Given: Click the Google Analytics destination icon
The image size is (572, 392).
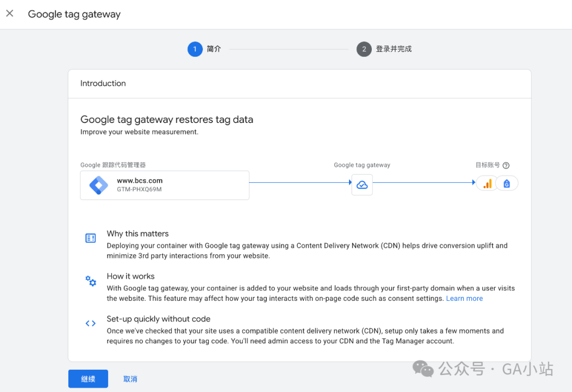Looking at the screenshot, I should [488, 184].
